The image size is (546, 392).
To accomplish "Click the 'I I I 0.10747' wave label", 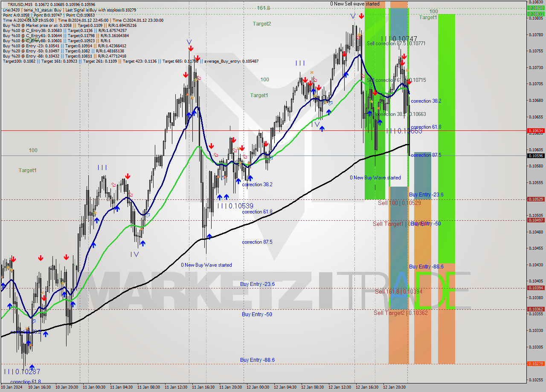I will pos(399,38).
